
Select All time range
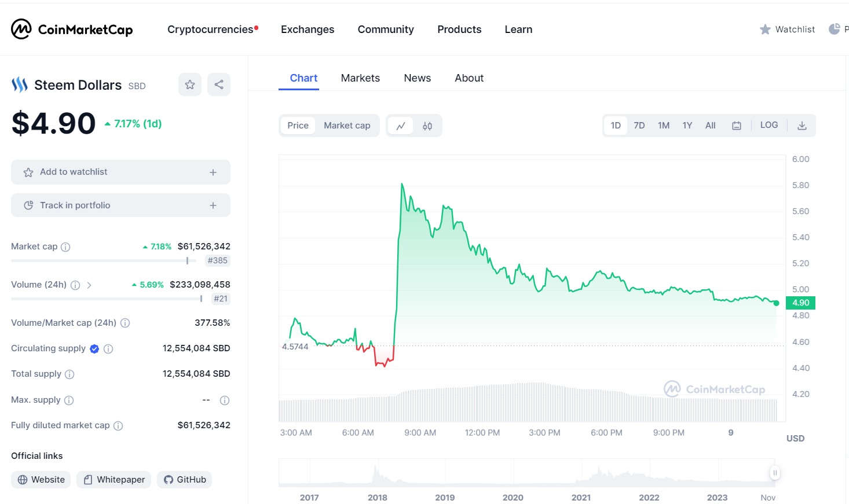click(x=711, y=126)
